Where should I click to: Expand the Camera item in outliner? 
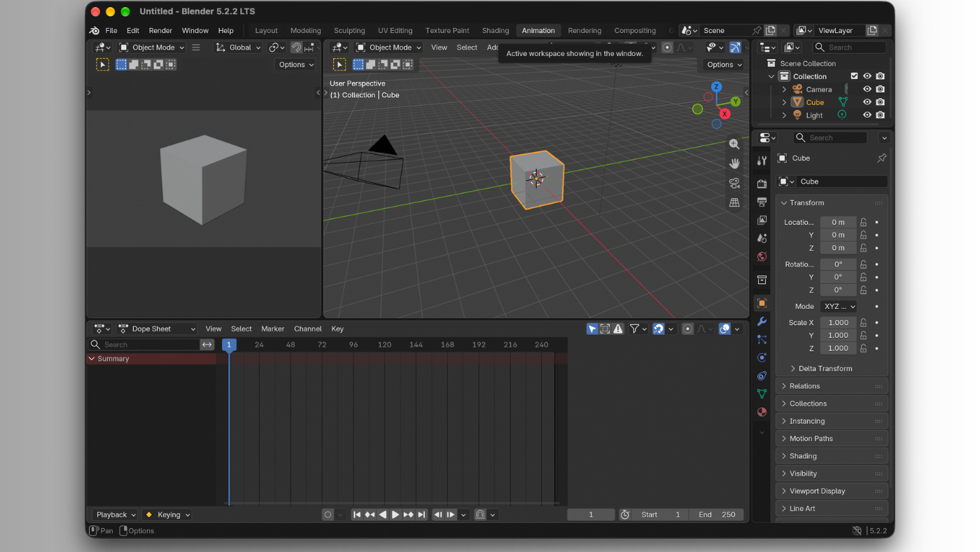pos(784,90)
